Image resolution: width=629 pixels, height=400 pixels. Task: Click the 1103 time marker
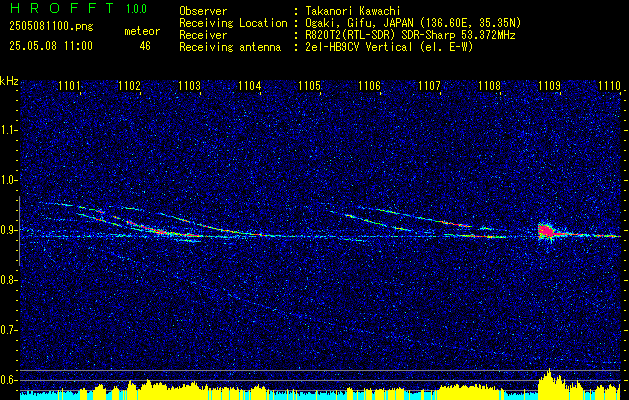(189, 86)
